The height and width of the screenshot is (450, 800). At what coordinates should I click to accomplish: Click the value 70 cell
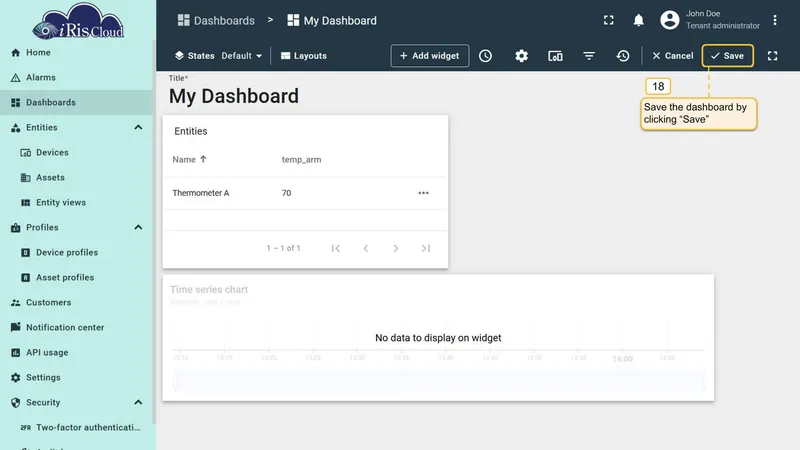coord(286,193)
